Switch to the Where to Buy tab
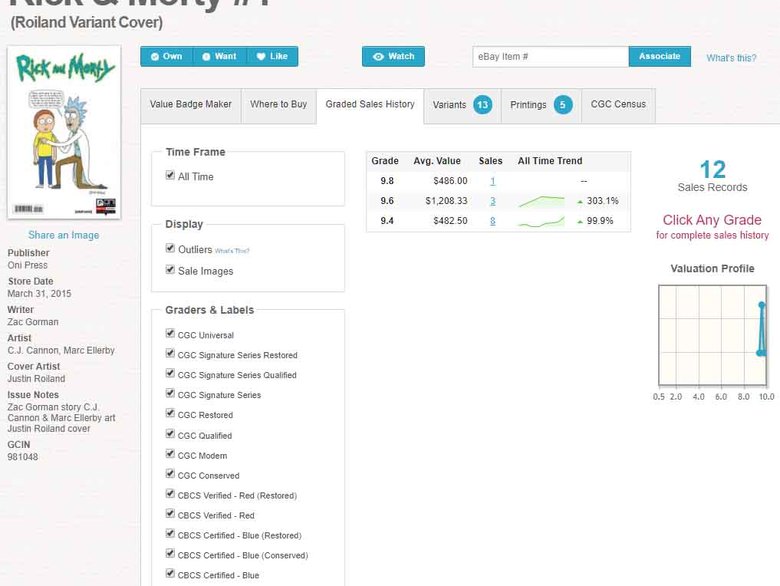780x586 pixels. tap(279, 104)
